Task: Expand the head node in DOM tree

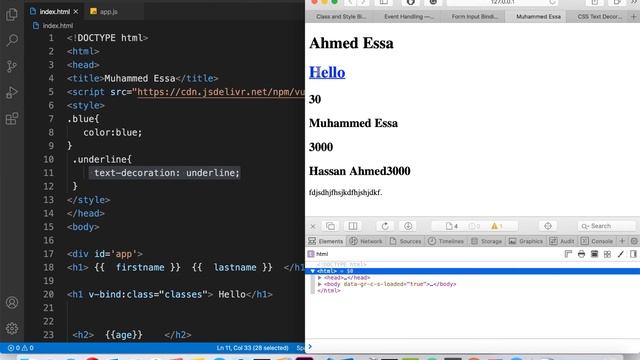Action: point(320,278)
